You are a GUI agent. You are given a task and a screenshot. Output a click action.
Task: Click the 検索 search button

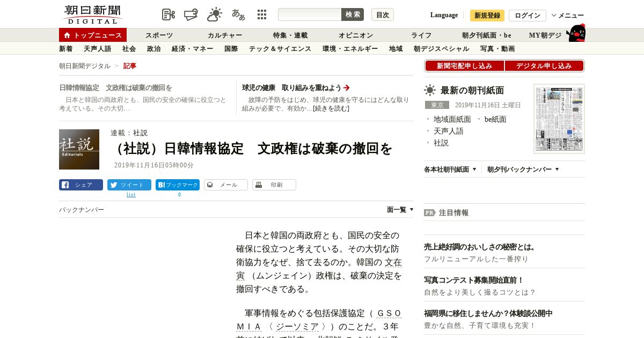coord(353,14)
